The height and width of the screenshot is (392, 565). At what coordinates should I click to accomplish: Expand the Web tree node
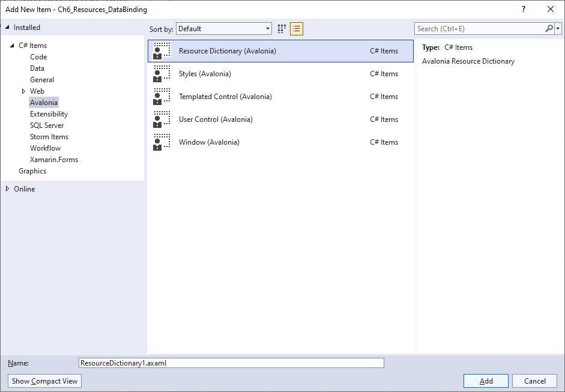coord(23,91)
